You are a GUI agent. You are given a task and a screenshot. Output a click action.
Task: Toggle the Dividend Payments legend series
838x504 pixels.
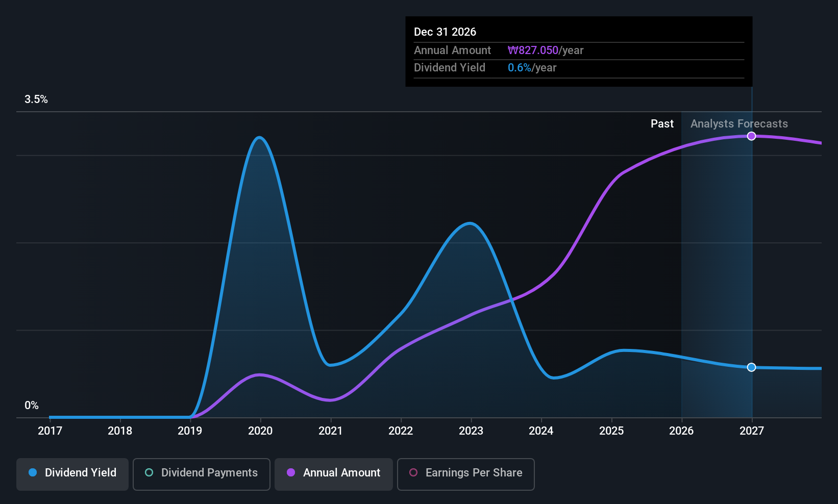click(x=202, y=474)
